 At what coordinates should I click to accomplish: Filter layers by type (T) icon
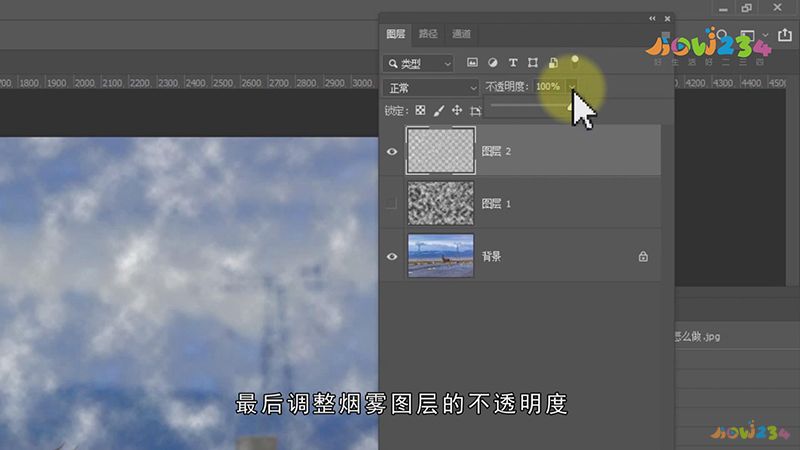(x=513, y=62)
